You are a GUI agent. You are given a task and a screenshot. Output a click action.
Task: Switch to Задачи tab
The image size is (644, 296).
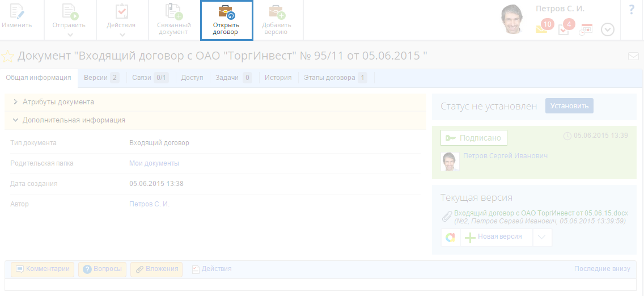pos(234,78)
